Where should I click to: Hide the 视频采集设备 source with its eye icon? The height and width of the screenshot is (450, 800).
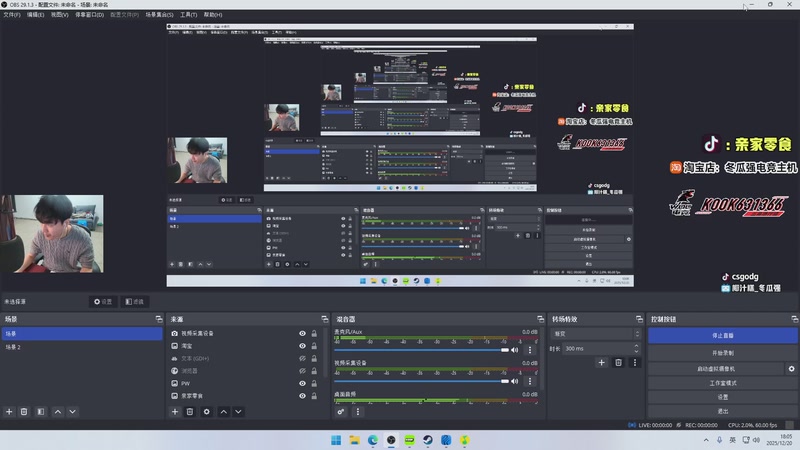pyautogui.click(x=303, y=333)
